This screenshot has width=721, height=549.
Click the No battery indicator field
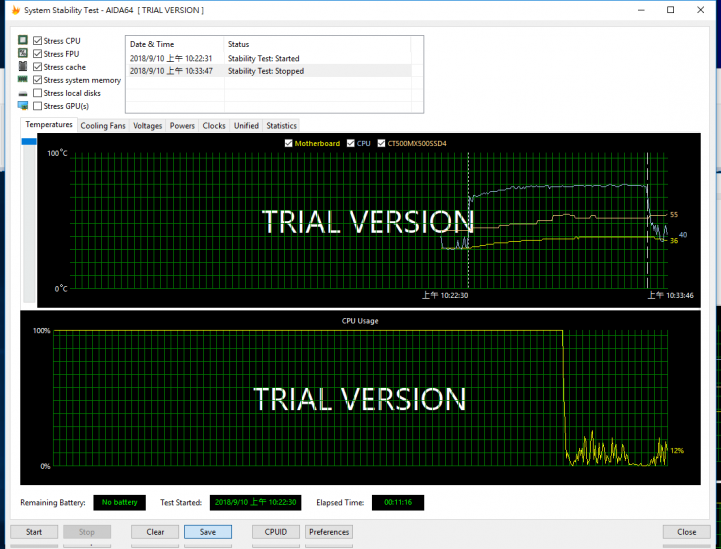coord(120,503)
